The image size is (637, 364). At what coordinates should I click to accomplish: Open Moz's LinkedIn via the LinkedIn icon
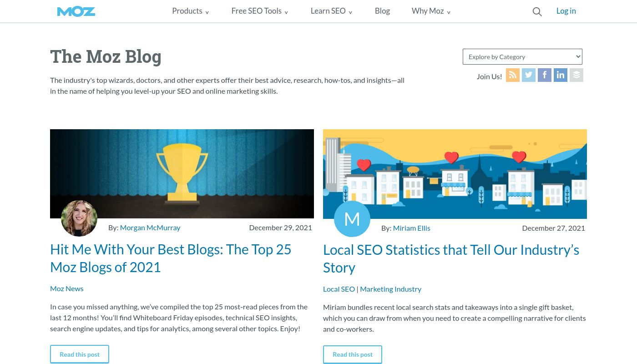pyautogui.click(x=561, y=75)
